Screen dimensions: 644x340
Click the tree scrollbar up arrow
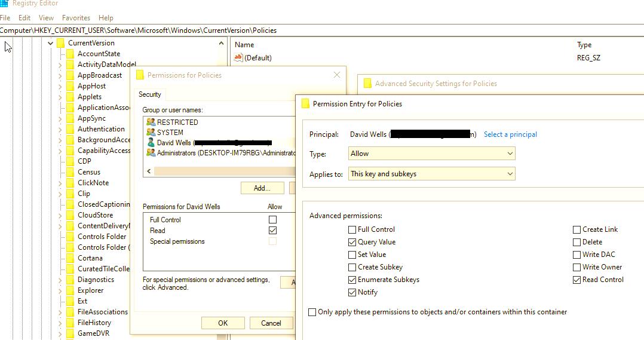pyautogui.click(x=222, y=43)
